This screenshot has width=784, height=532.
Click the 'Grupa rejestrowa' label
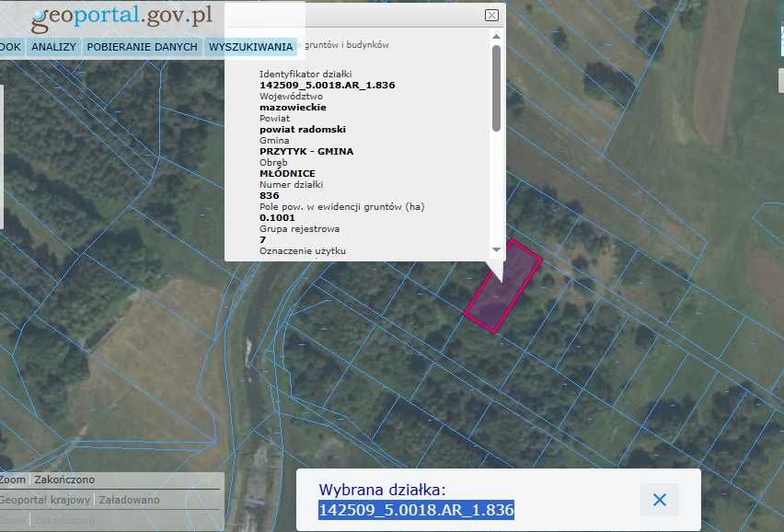299,229
